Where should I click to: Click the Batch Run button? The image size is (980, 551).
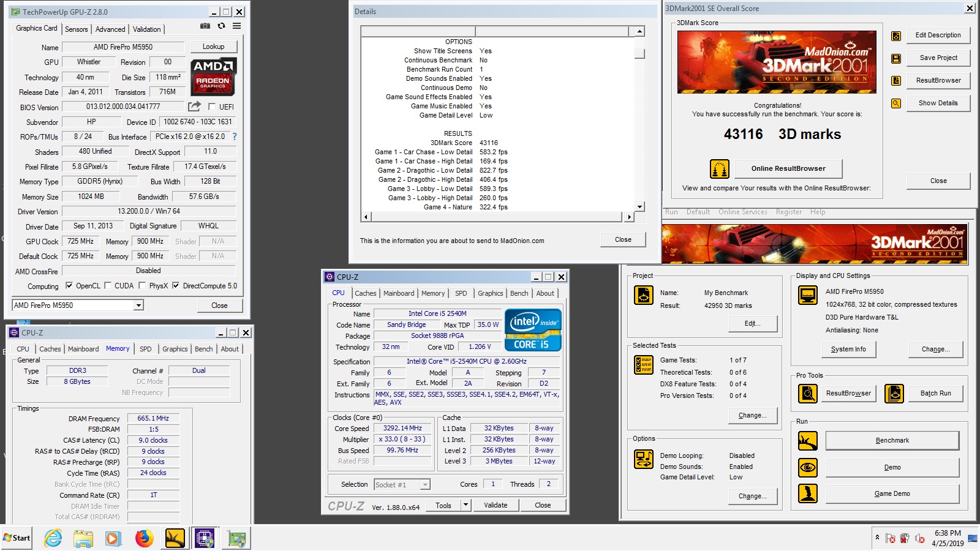pyautogui.click(x=936, y=393)
